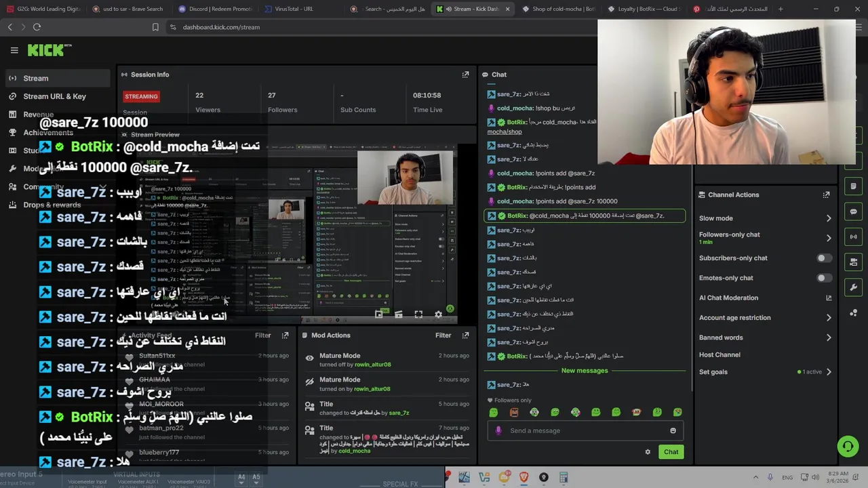Open Host Channel action

click(x=719, y=354)
